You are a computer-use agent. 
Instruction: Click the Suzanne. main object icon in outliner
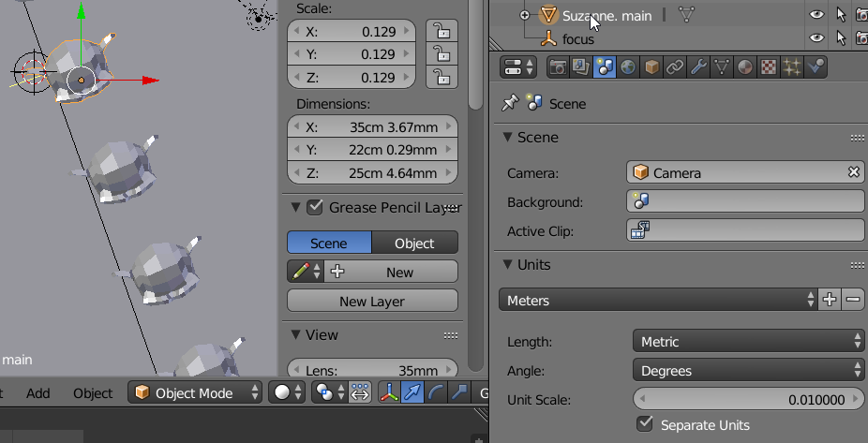coord(548,16)
